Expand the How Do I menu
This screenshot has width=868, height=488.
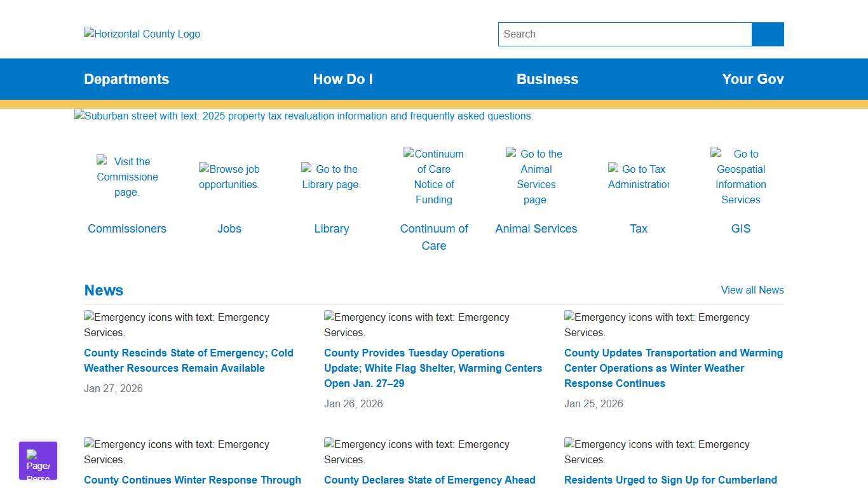tap(342, 79)
